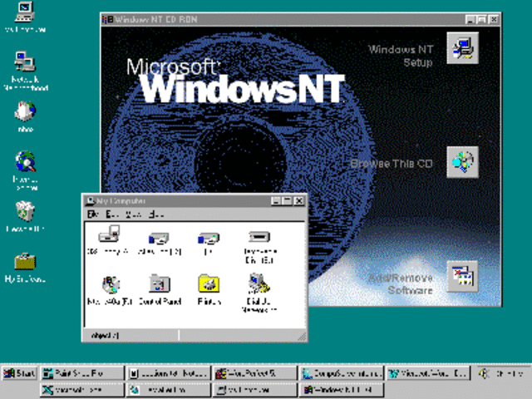Switch to WordPerfect taskbar button
The image size is (532, 399).
point(255,373)
